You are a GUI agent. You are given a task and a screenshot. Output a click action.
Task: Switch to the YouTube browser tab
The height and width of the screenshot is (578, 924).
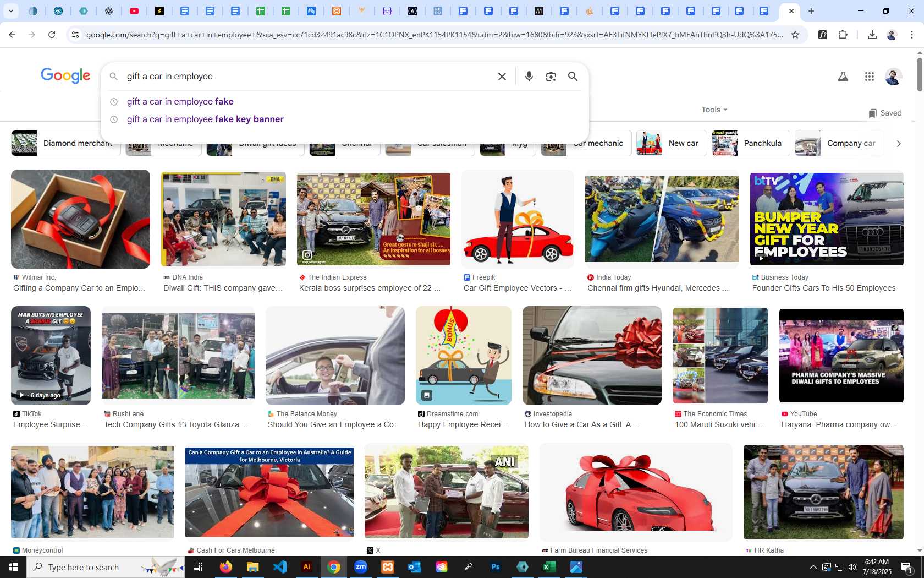[134, 11]
